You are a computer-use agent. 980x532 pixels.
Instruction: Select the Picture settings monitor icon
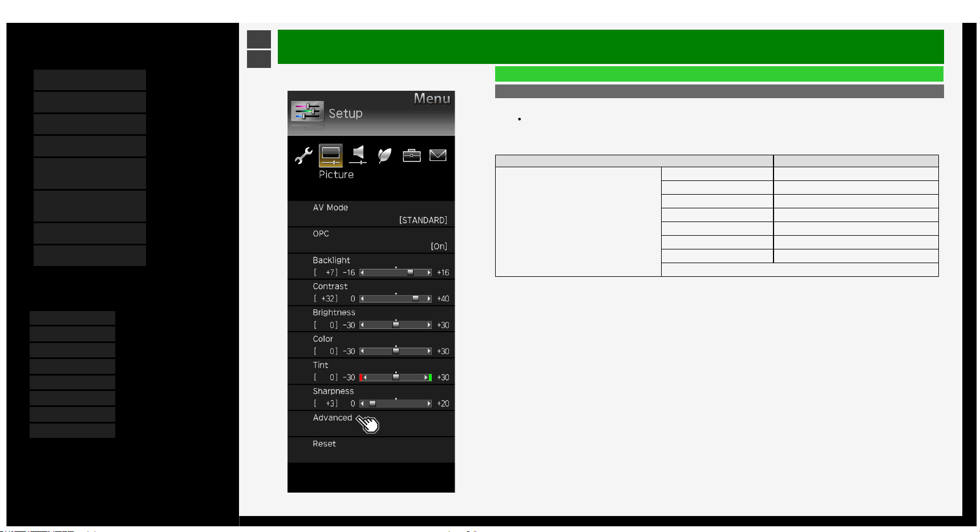331,155
